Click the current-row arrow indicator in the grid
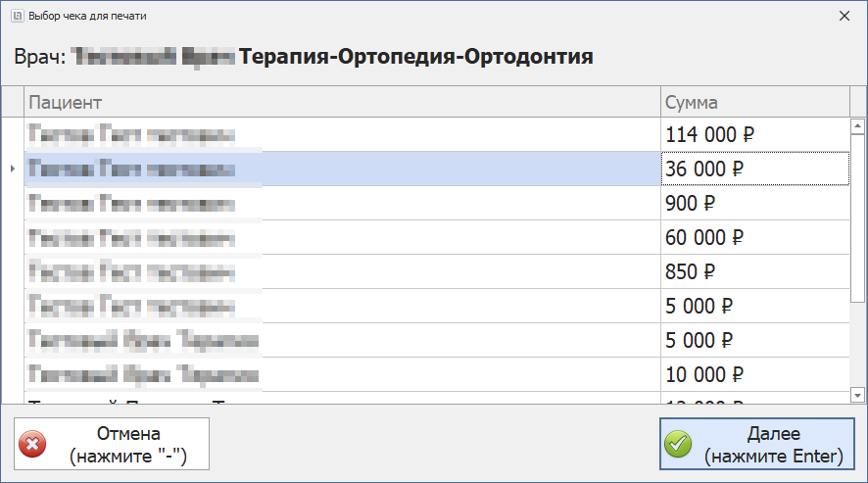This screenshot has height=483, width=868. tap(12, 169)
